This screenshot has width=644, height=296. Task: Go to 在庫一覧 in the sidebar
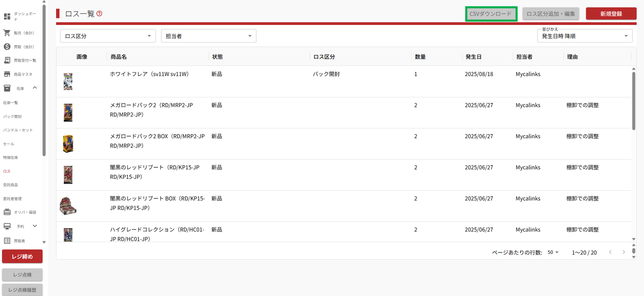click(x=10, y=102)
